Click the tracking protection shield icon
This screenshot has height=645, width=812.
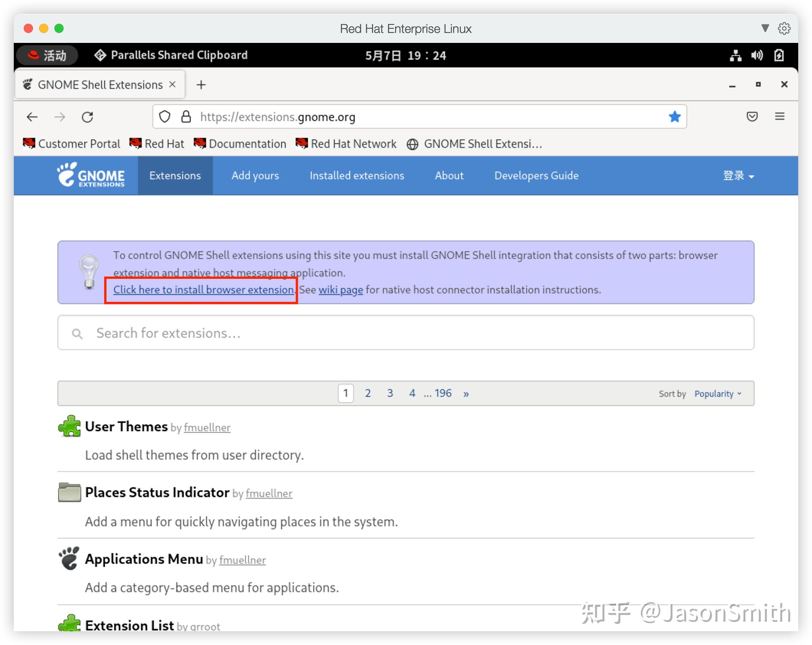165,117
